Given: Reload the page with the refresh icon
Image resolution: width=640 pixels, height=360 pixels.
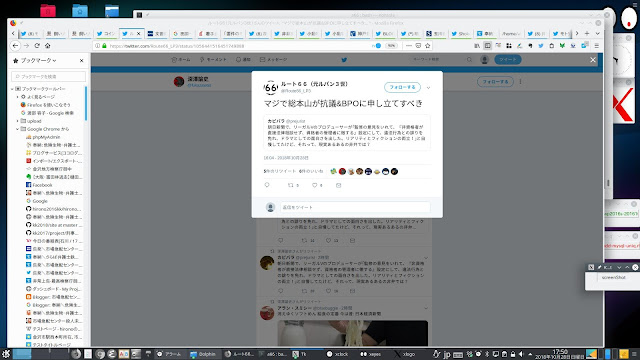Looking at the screenshot, I should click(x=37, y=46).
